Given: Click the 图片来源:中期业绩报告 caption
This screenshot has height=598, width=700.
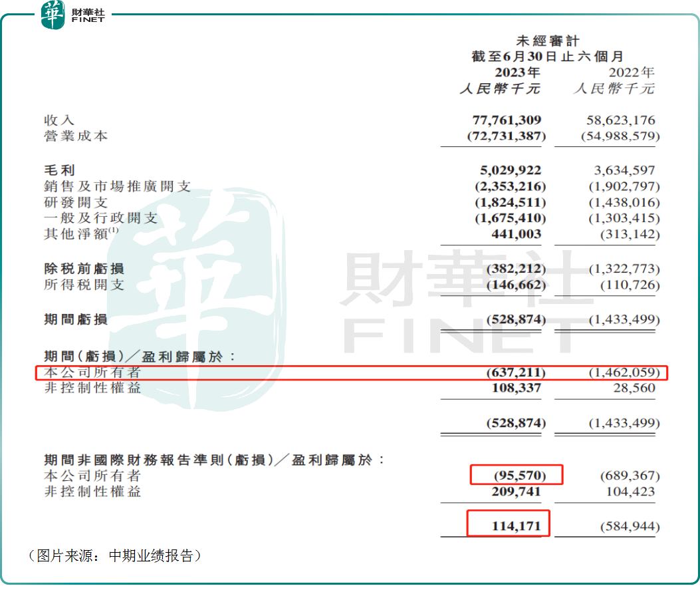Looking at the screenshot, I should tap(115, 555).
